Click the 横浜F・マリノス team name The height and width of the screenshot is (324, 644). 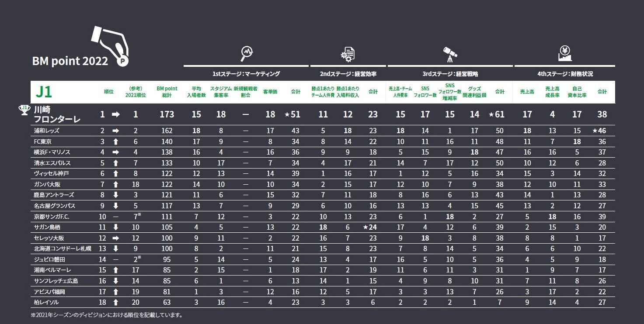(52, 152)
